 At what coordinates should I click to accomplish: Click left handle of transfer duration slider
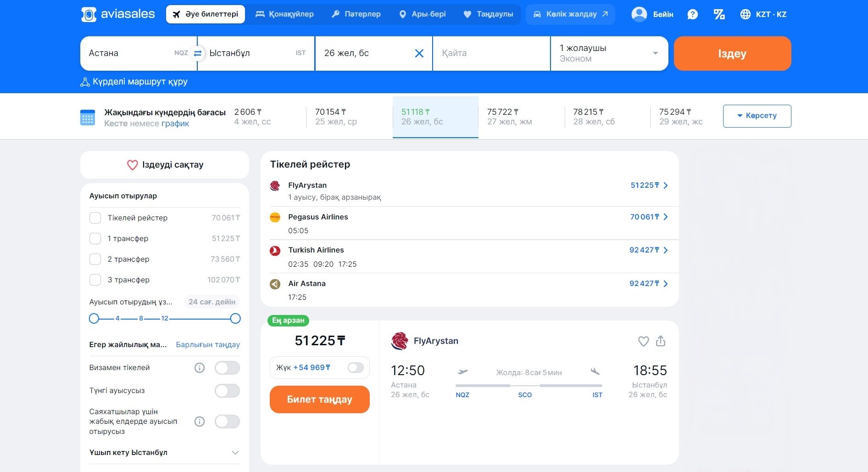coord(94,319)
